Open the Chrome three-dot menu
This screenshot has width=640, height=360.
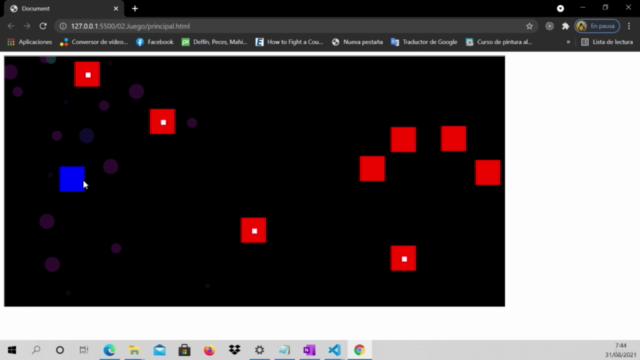[x=629, y=26]
